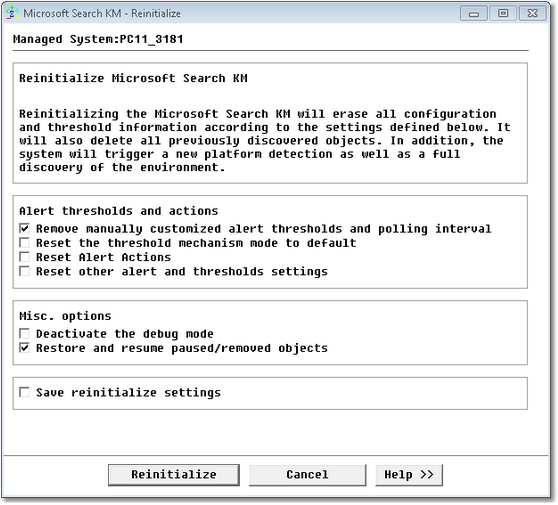Enable Reset the threshold mechanism mode
Screen dimensions: 558x505
[x=25, y=243]
